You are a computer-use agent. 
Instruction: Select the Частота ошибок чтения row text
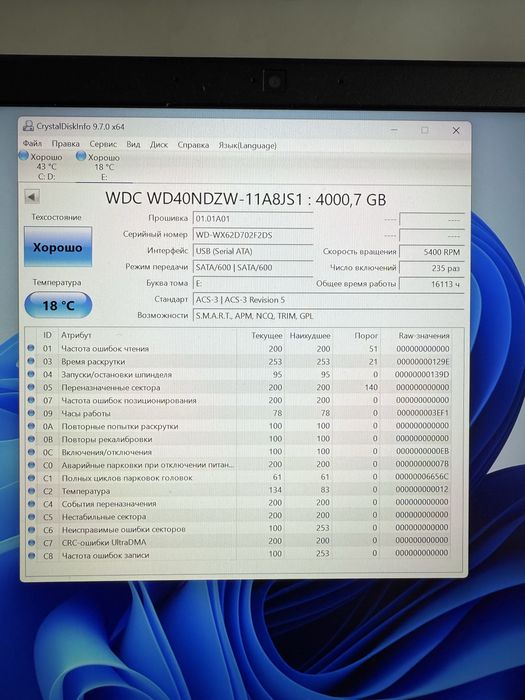point(105,348)
